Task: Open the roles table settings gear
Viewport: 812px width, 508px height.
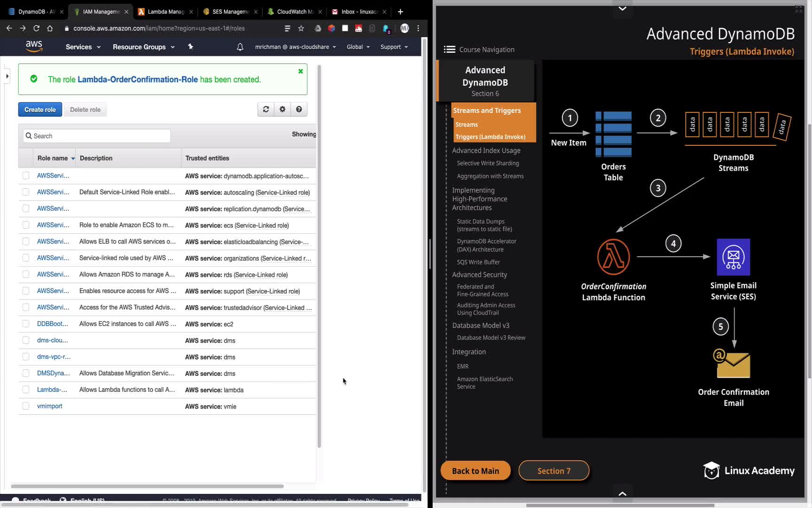Action: point(282,109)
